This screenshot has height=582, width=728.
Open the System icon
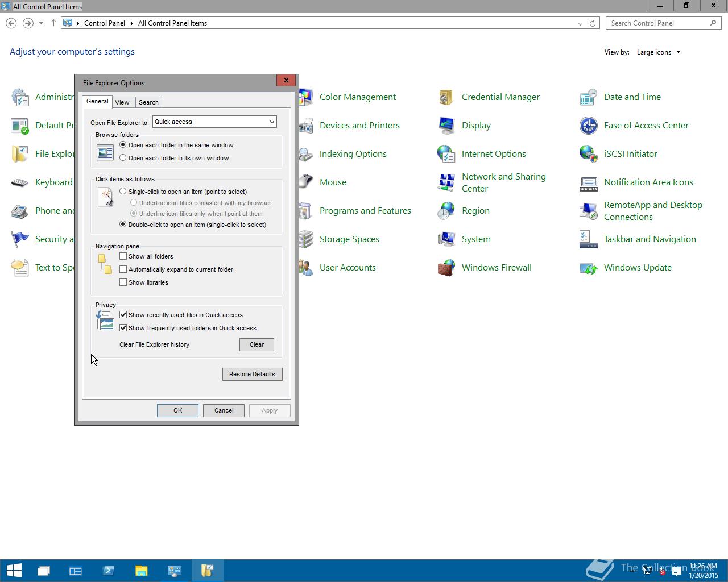445,239
